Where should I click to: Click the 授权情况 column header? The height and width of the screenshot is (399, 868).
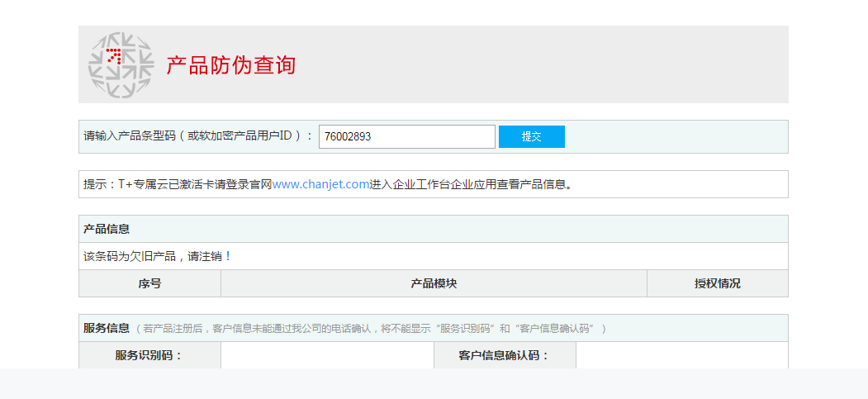tap(718, 284)
